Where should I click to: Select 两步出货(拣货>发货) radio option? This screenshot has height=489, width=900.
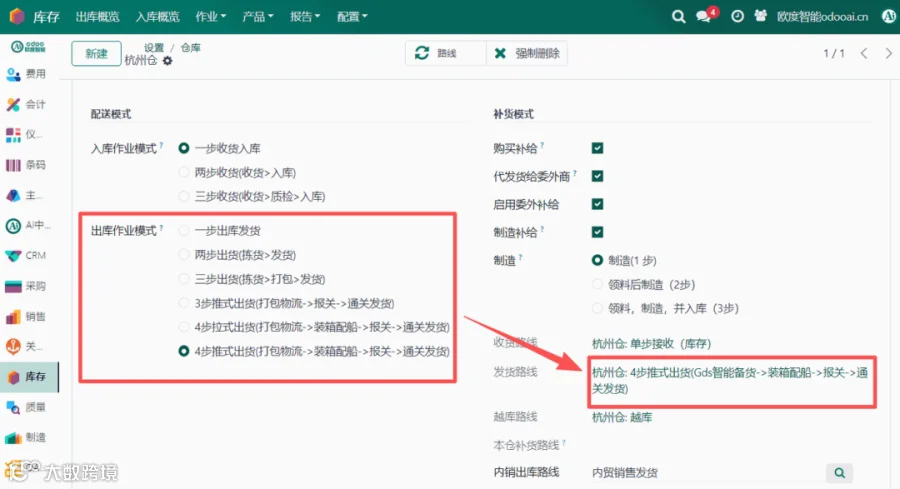point(184,255)
